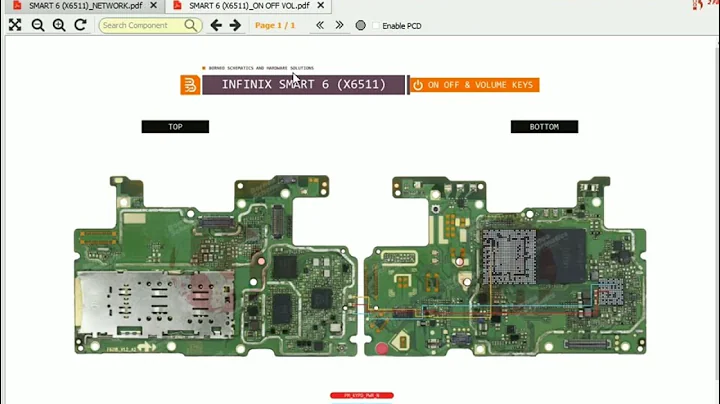Jump to last page double-chevron right
Viewport: 720px width, 404px height.
[339, 25]
